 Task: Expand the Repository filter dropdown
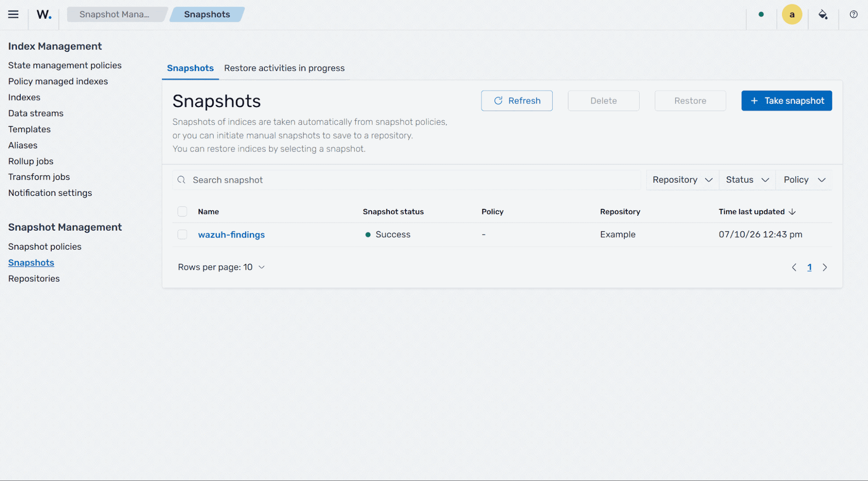[x=682, y=180]
